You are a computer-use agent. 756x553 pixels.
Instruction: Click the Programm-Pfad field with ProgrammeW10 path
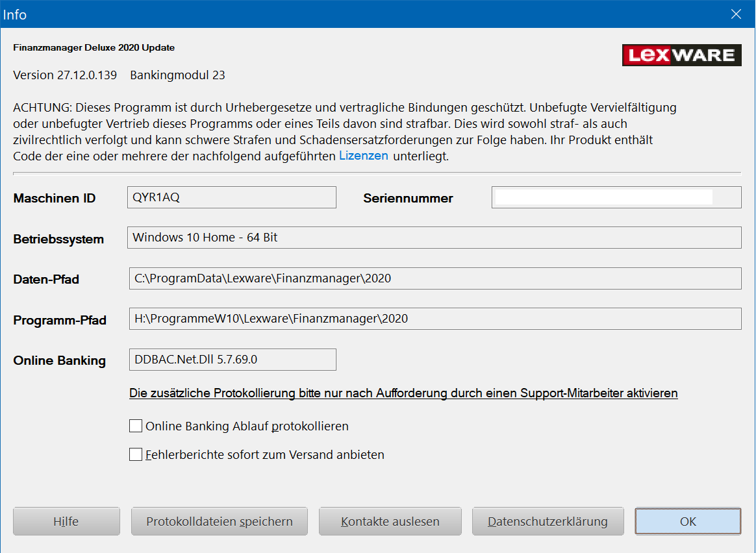click(435, 319)
